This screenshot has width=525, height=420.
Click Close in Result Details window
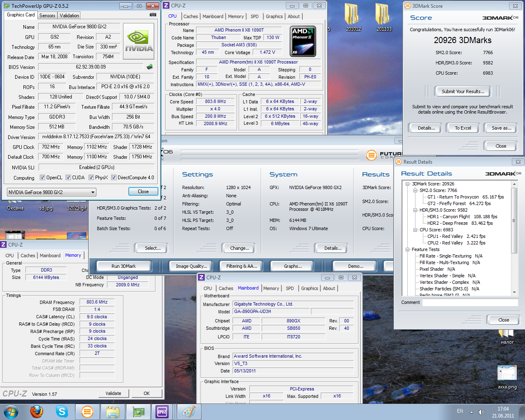tap(504, 320)
